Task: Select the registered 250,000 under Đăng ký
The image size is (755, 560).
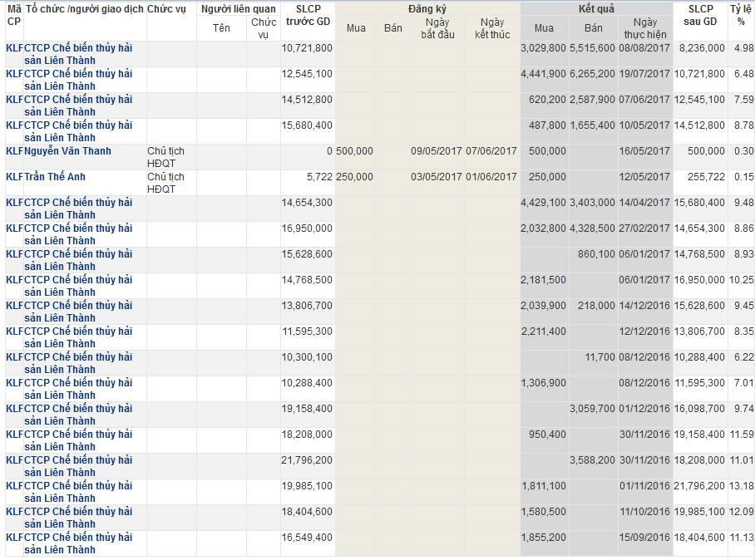Action: (354, 177)
